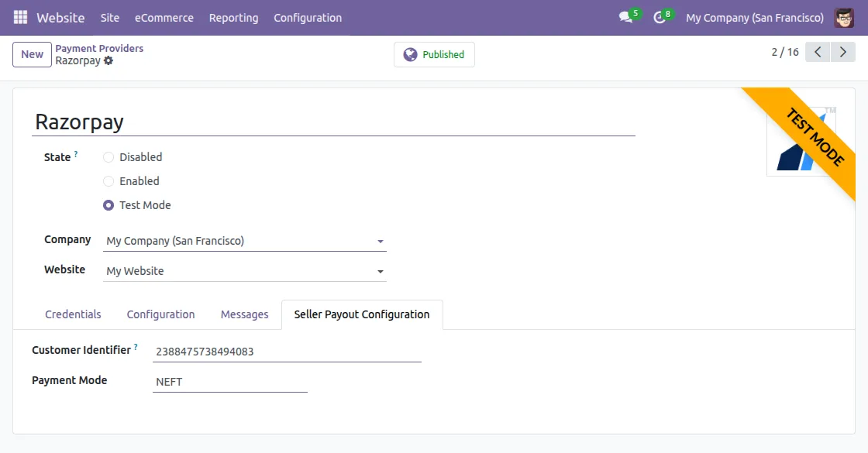Screen dimensions: 868x453
Task: Click the globe icon on Published button
Action: coord(411,54)
